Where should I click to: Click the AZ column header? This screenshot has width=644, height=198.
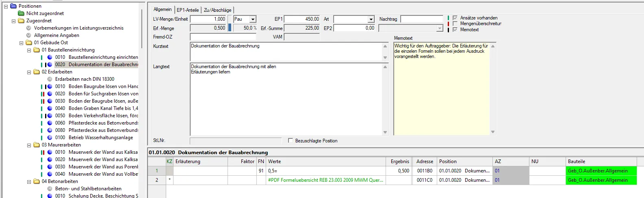point(511,161)
